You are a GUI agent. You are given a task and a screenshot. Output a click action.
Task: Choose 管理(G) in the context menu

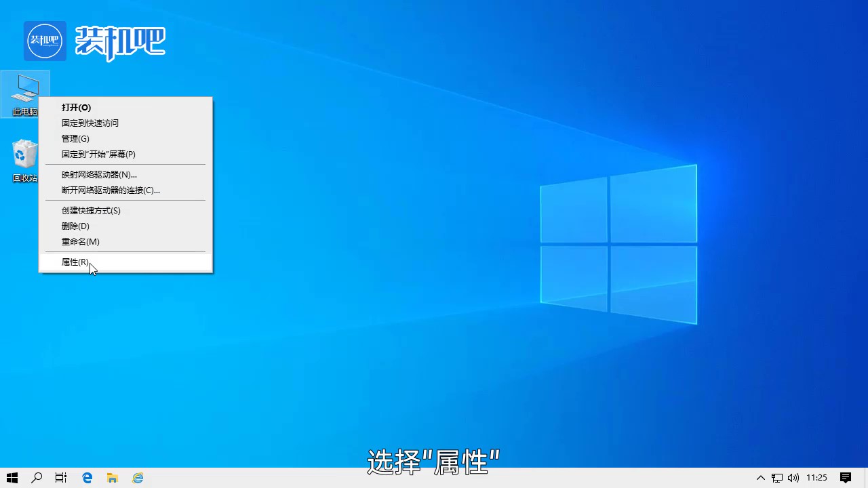(x=75, y=138)
